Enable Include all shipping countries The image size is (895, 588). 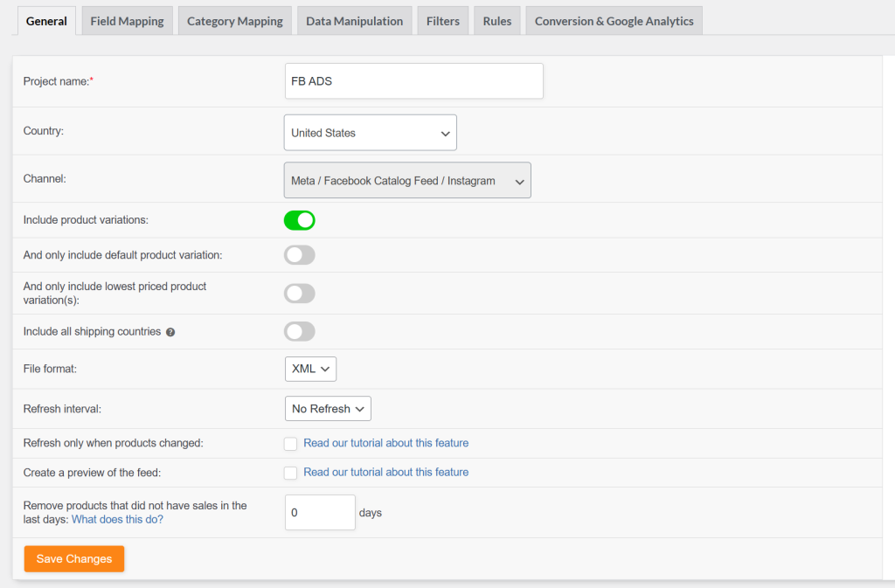299,331
